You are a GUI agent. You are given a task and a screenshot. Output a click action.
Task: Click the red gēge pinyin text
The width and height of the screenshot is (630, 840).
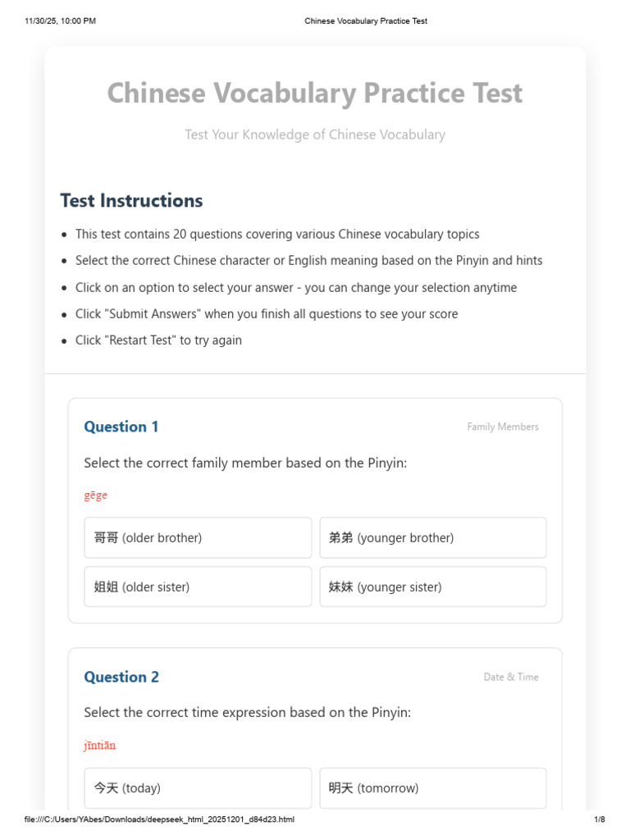pyautogui.click(x=95, y=495)
